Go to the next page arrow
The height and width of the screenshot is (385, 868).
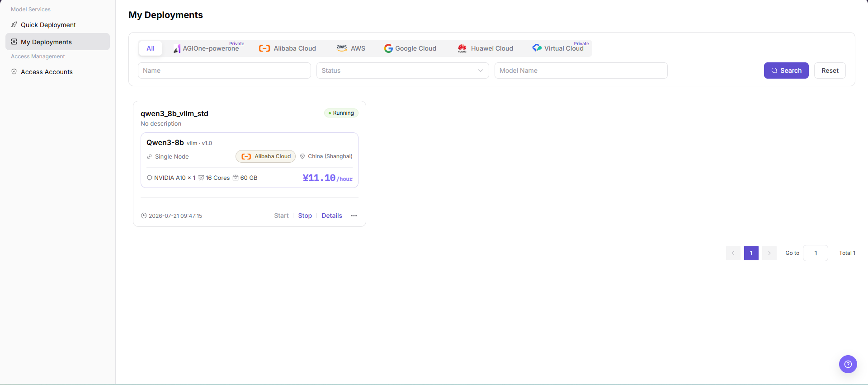(x=769, y=253)
